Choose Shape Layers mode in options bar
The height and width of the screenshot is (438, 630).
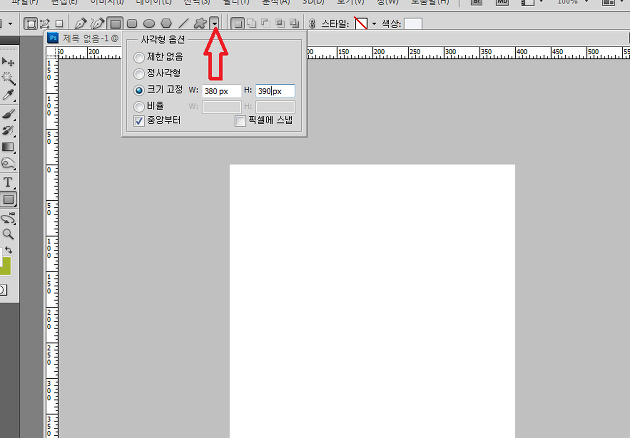pos(31,24)
